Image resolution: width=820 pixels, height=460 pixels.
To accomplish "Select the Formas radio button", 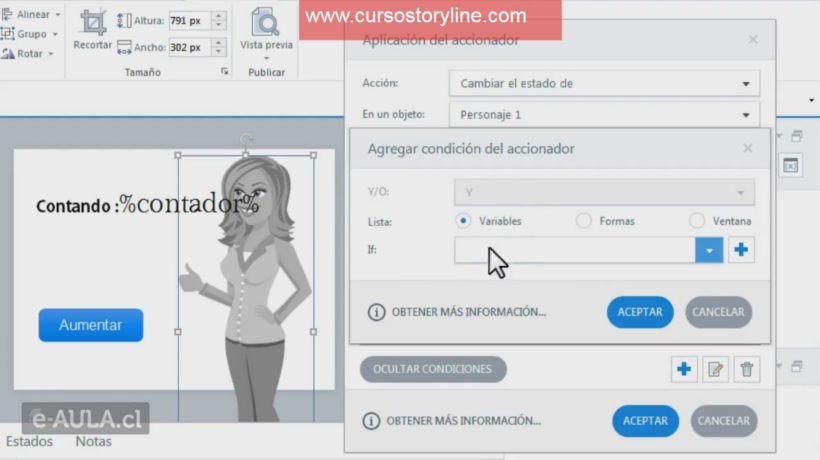I will 583,221.
